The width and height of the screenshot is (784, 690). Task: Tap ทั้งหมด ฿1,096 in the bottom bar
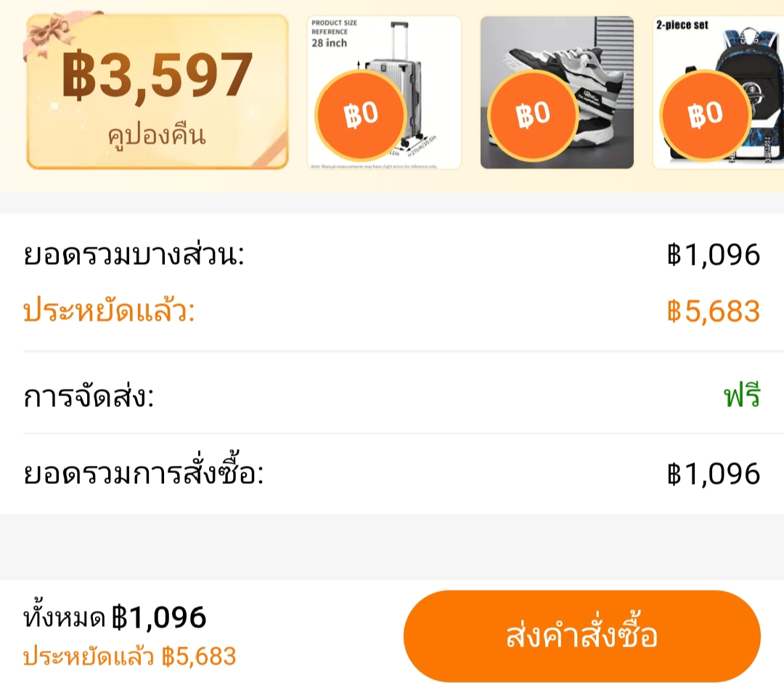tap(115, 618)
